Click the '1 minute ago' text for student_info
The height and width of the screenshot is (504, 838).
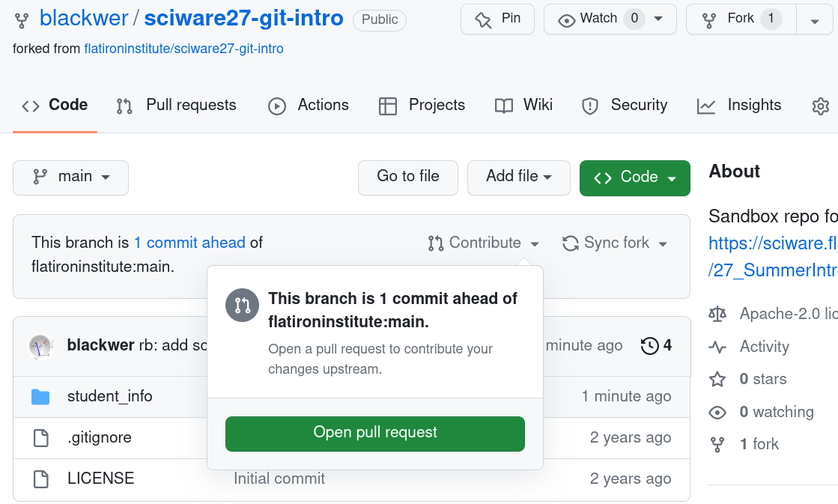(626, 396)
